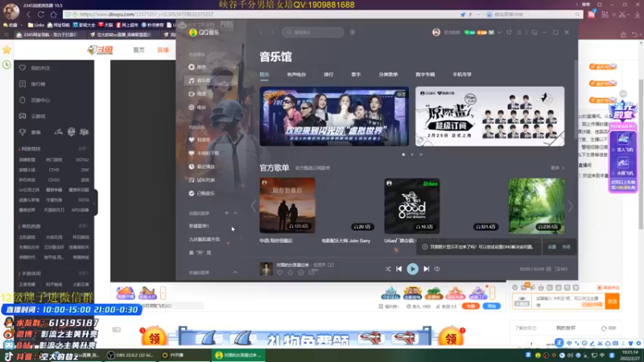Collapse the created playlists section
The height and width of the screenshot is (362, 644).
pyautogui.click(x=235, y=213)
